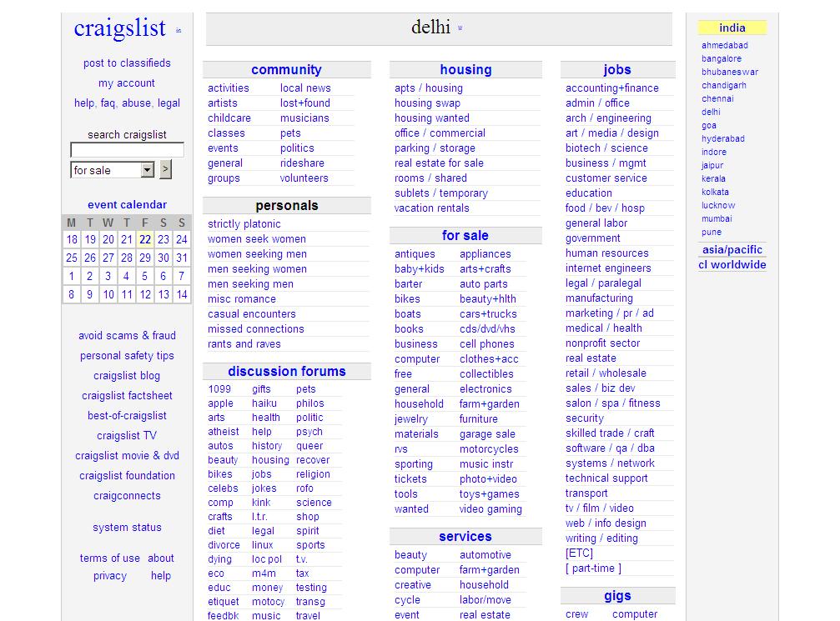
Task: Open the crew gigs link
Action: (x=576, y=614)
